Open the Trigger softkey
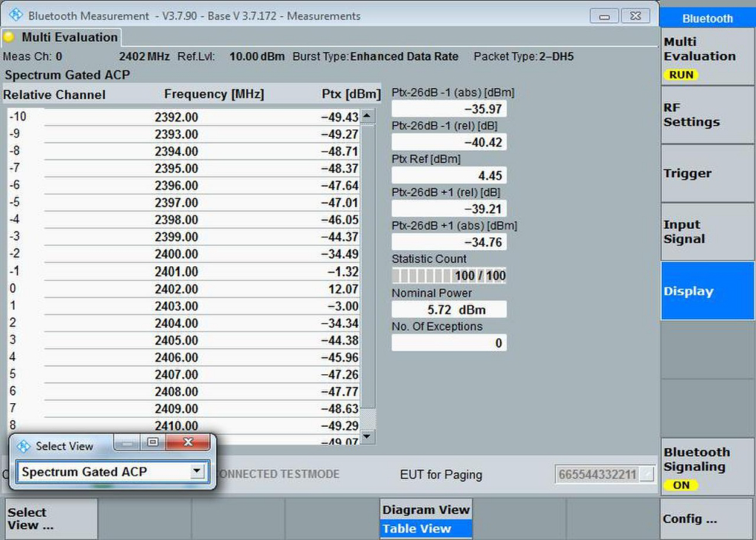 [x=707, y=174]
